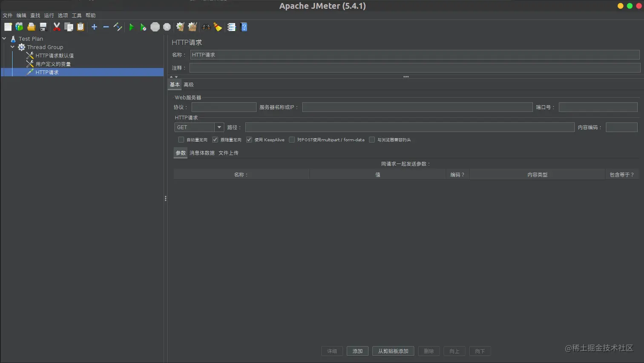Reset search with the brush icon

click(218, 27)
